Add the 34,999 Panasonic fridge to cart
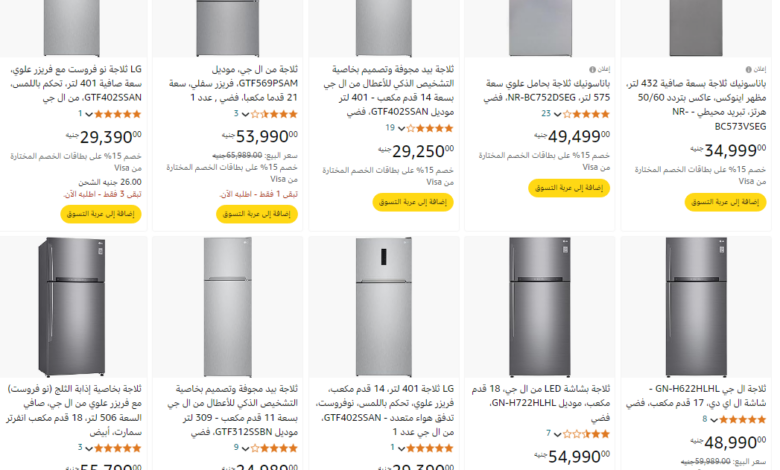The width and height of the screenshot is (780, 470). click(x=712, y=202)
